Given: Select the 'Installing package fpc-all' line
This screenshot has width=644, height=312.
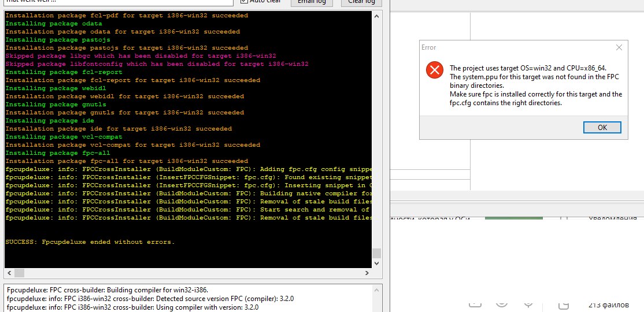Looking at the screenshot, I should pos(58,153).
